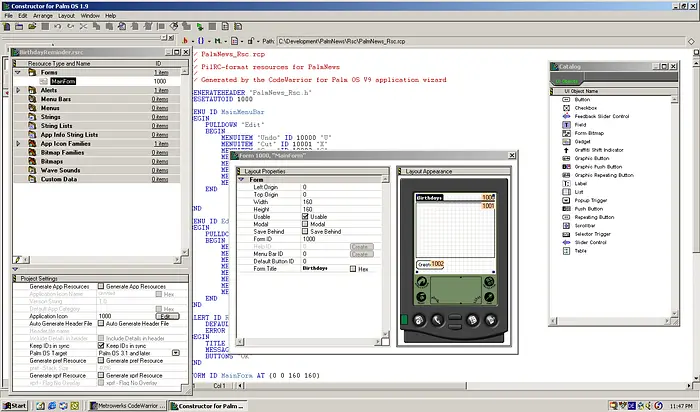Expand the Alerts resource group
Image resolution: width=700 pixels, height=412 pixels.
pyautogui.click(x=18, y=90)
